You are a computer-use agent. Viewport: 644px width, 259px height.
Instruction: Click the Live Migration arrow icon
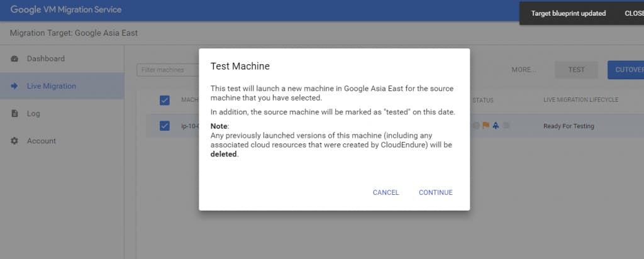(x=14, y=86)
